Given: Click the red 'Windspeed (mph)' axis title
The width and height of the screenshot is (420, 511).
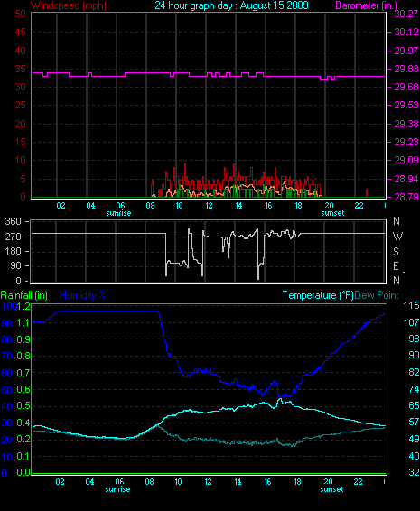Looking at the screenshot, I should click(x=69, y=5).
